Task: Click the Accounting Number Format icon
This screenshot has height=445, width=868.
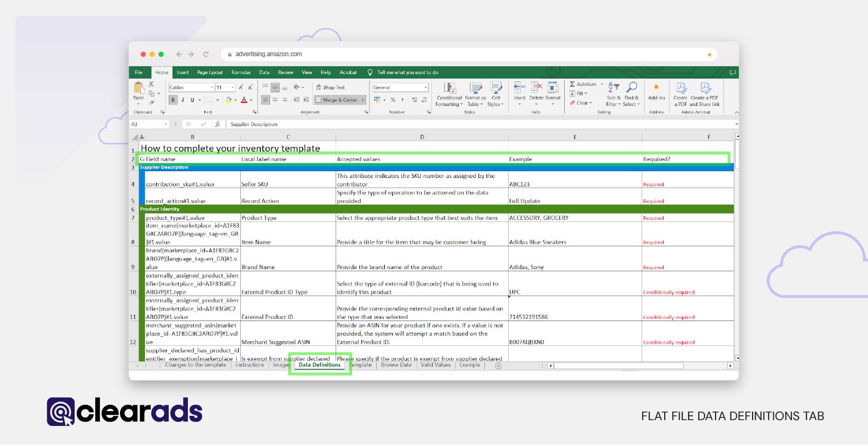Action: 377,100
